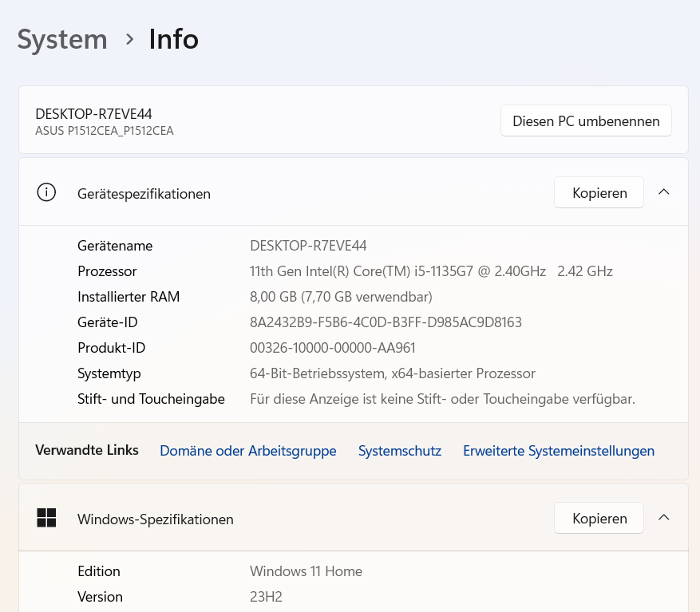Select the Windows 11 Home edition value
700x612 pixels.
point(306,571)
